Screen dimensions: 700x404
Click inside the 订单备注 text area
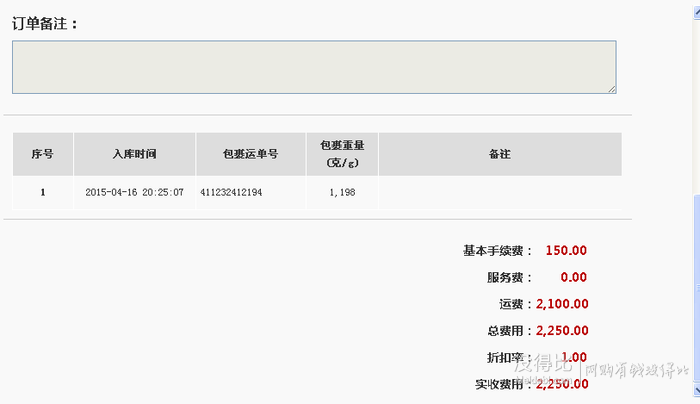314,67
